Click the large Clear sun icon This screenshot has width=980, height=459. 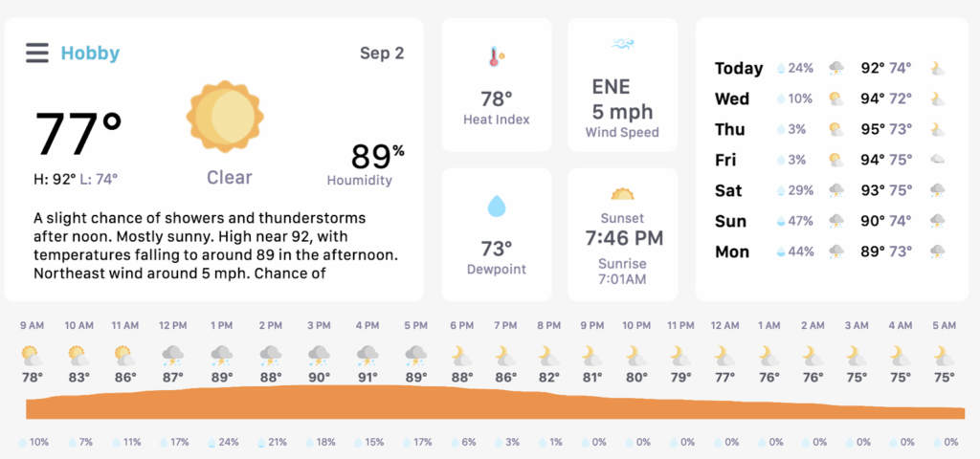click(225, 116)
